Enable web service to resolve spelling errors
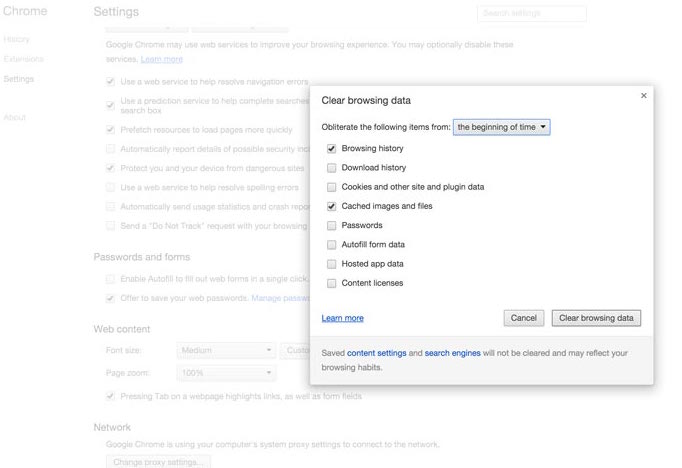Screen dimensions: 682x468 coord(110,187)
